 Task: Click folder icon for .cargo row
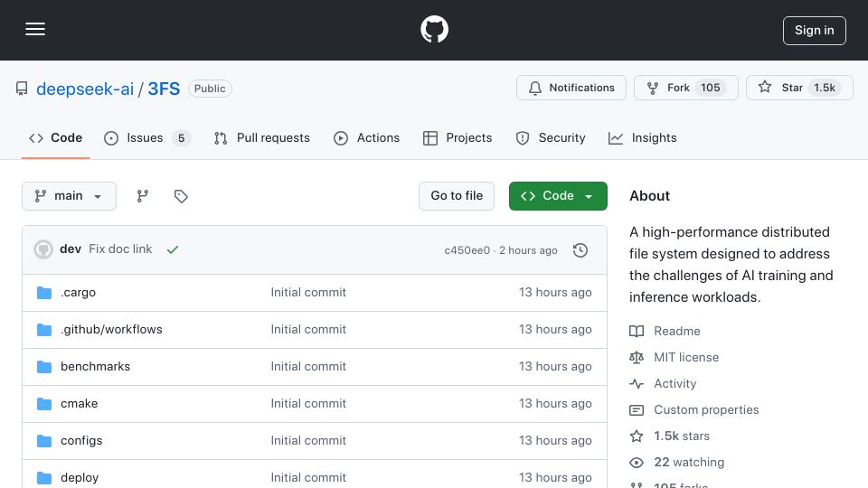pyautogui.click(x=44, y=293)
